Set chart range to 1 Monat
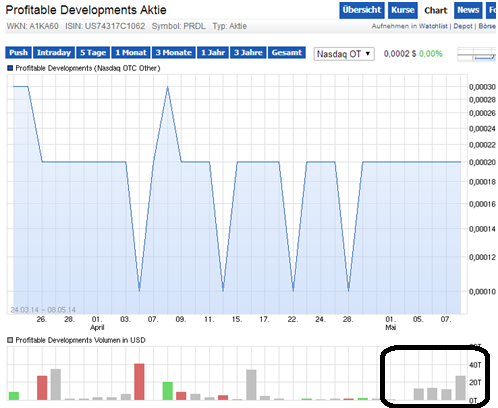 pos(131,53)
